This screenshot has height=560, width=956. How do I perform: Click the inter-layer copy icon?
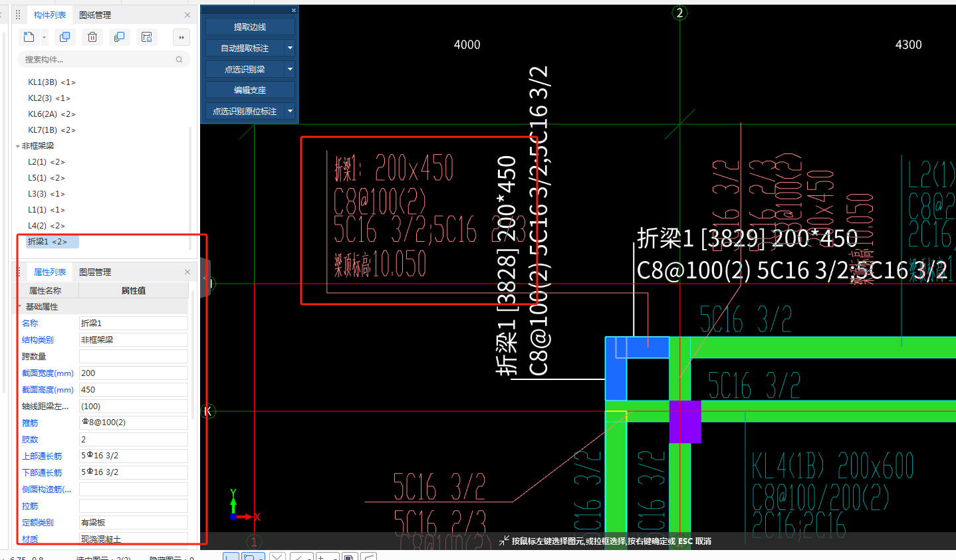tap(120, 37)
